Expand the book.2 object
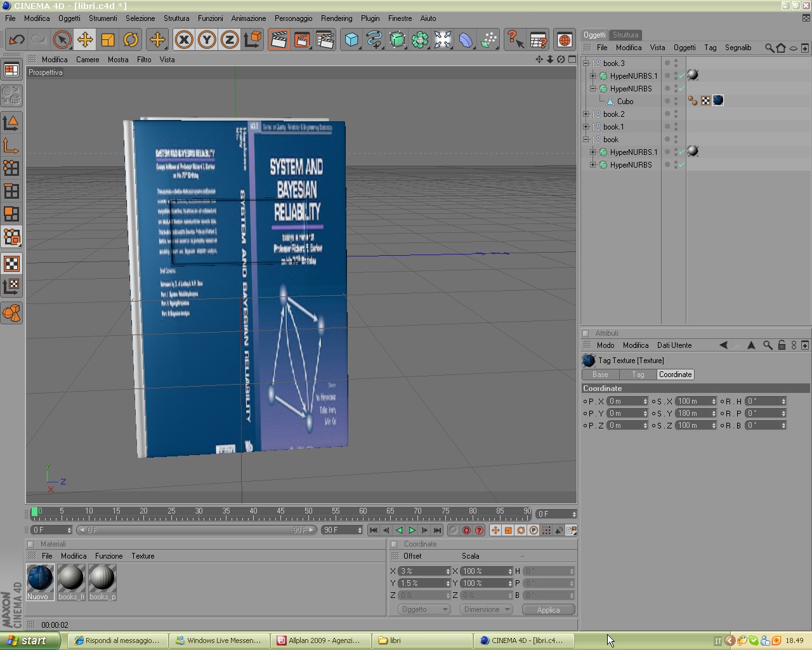The image size is (812, 650). (586, 114)
